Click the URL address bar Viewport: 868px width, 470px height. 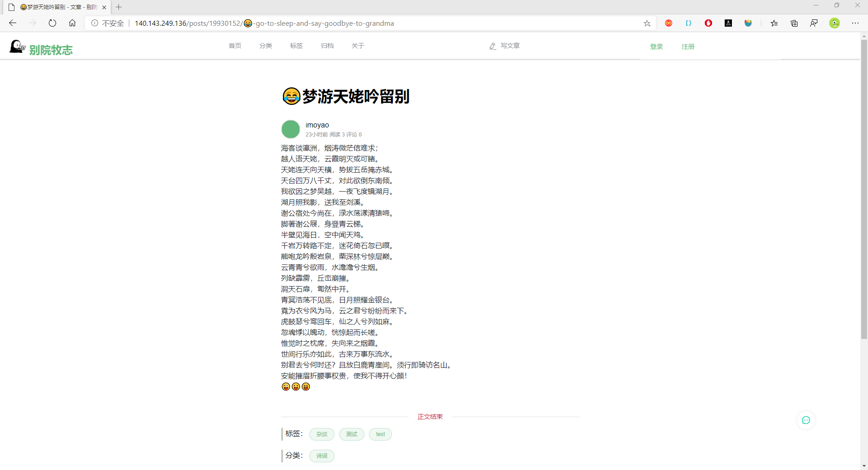(364, 23)
